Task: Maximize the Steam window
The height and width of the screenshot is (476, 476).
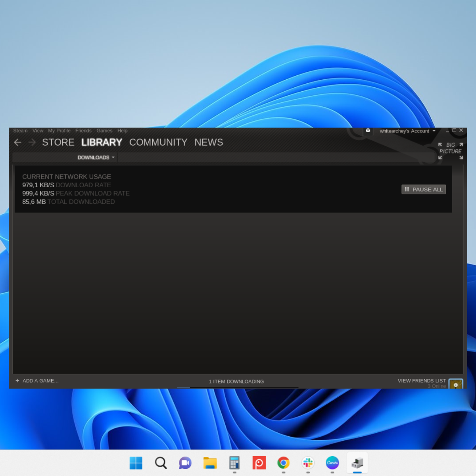Action: point(455,131)
